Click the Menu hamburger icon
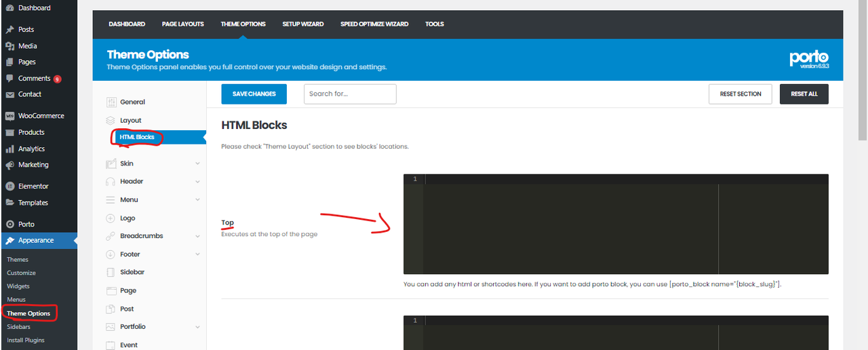 click(111, 200)
